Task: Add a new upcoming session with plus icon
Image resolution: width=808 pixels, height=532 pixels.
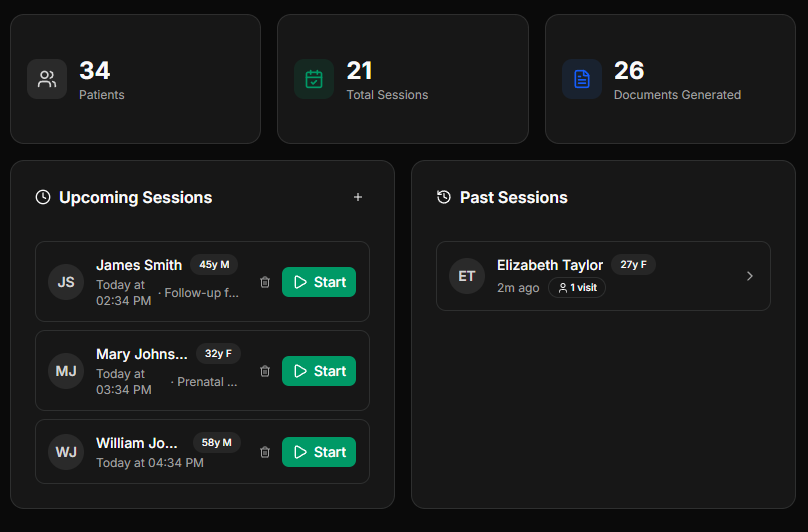Action: 358,197
